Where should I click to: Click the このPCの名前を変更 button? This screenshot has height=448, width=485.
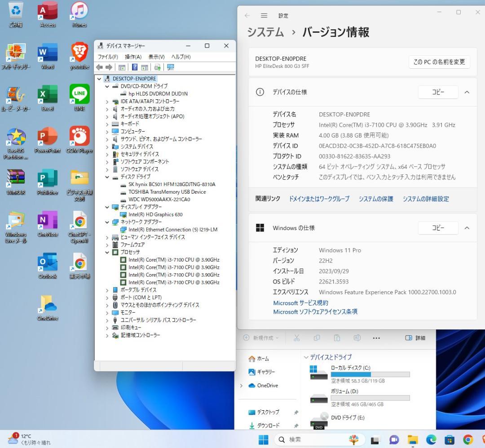click(439, 62)
